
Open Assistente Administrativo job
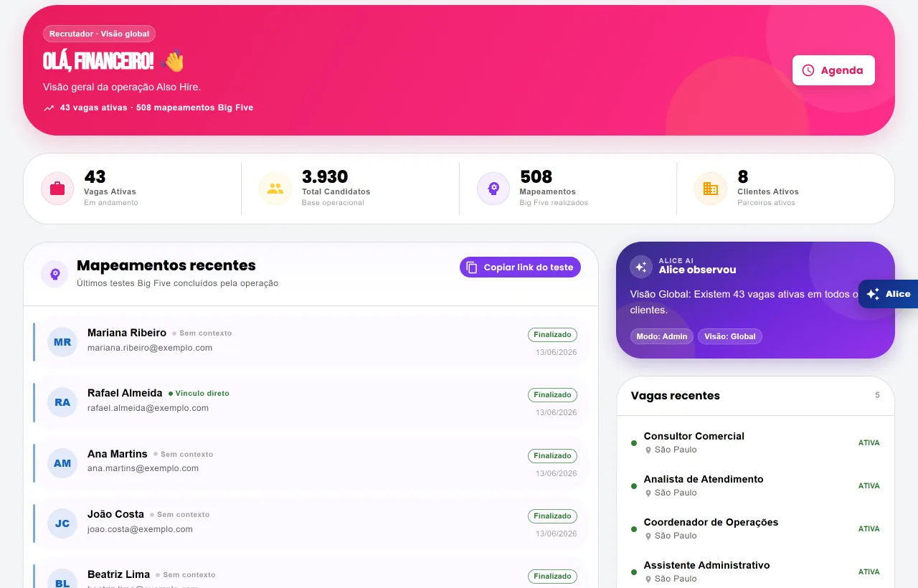pyautogui.click(x=755, y=572)
